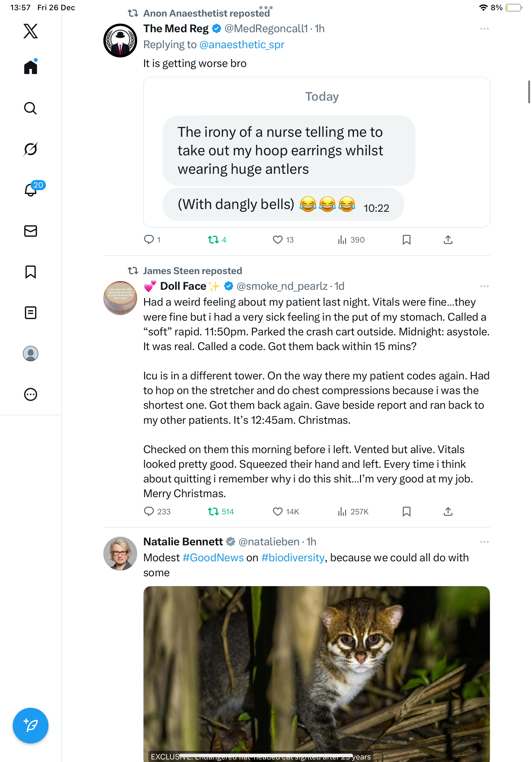Open notifications bell with 20 badge
Image resolution: width=532 pixels, height=762 pixels.
click(x=31, y=190)
